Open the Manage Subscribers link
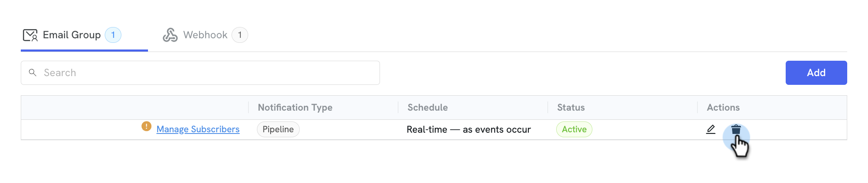The image size is (868, 183). click(x=198, y=129)
